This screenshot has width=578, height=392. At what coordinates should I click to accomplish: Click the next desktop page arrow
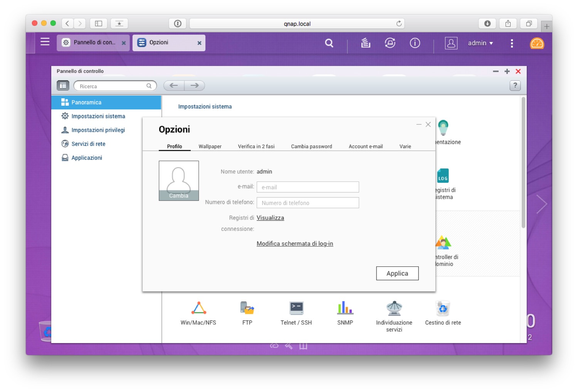coord(542,204)
